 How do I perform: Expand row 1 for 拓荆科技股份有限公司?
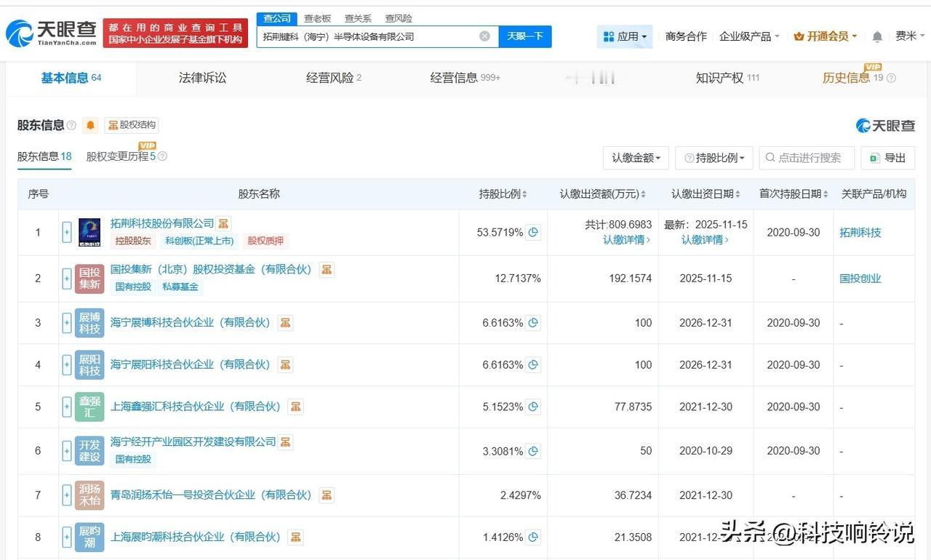67,233
